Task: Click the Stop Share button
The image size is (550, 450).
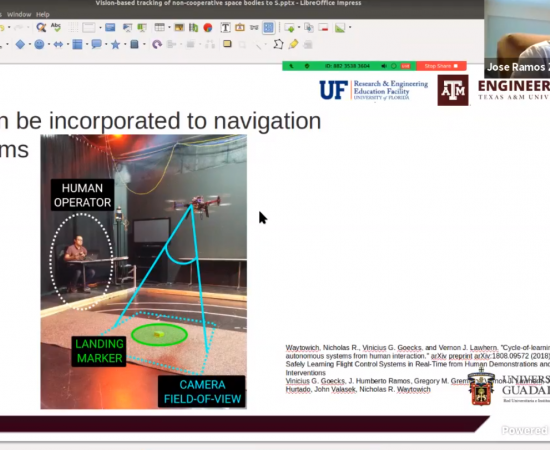Action: click(x=441, y=66)
